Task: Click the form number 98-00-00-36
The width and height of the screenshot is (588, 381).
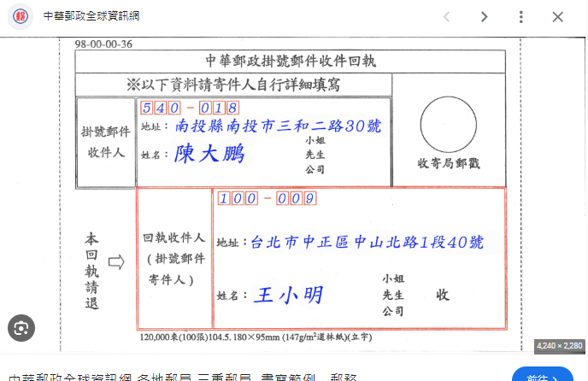Action: (x=103, y=44)
